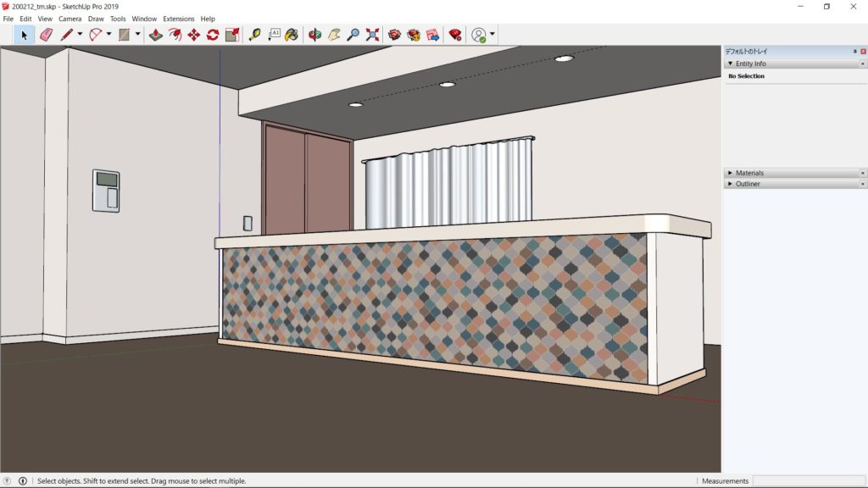Open the pencil Line tool dropdown arrow
Screen dimensions: 868x488
tap(80, 35)
